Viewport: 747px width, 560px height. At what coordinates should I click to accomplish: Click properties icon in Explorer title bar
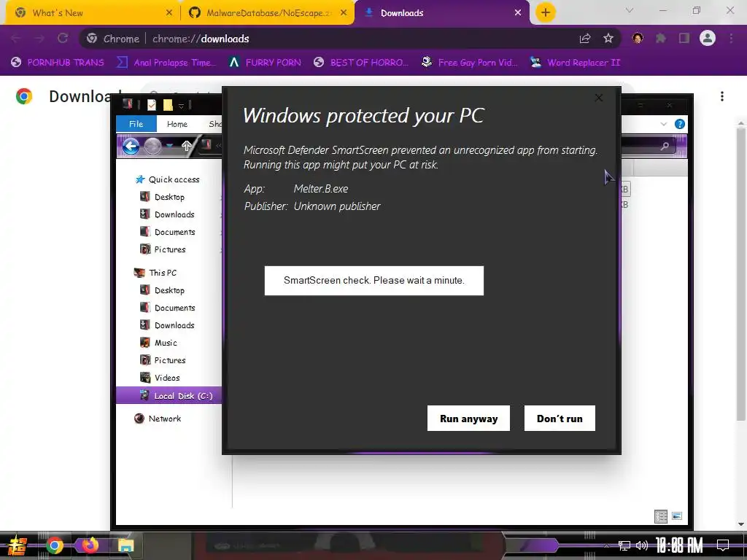tap(152, 105)
